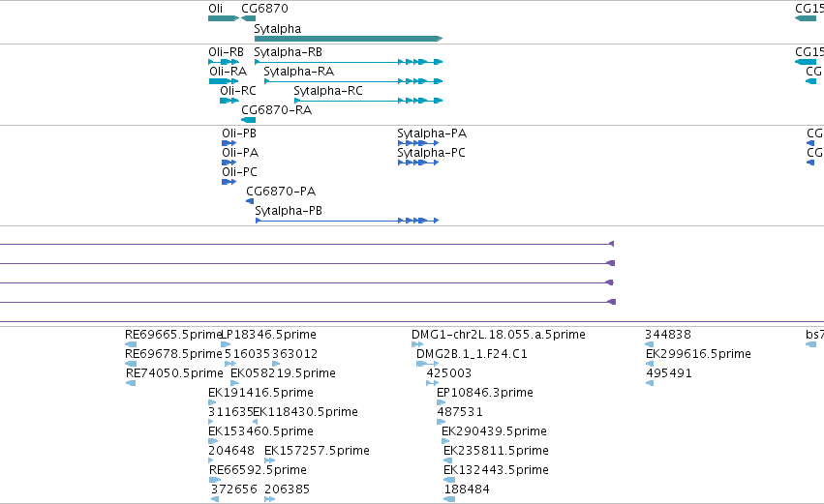Click DMG2B.1_1.F24.C1 feature label
The height and width of the screenshot is (504, 824).
(472, 354)
